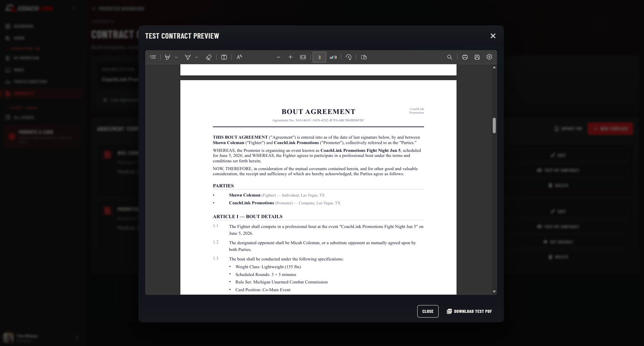The height and width of the screenshot is (346, 644).
Task: Click the "CoachLink Promotions" letterhead on the page
Action: (x=417, y=111)
